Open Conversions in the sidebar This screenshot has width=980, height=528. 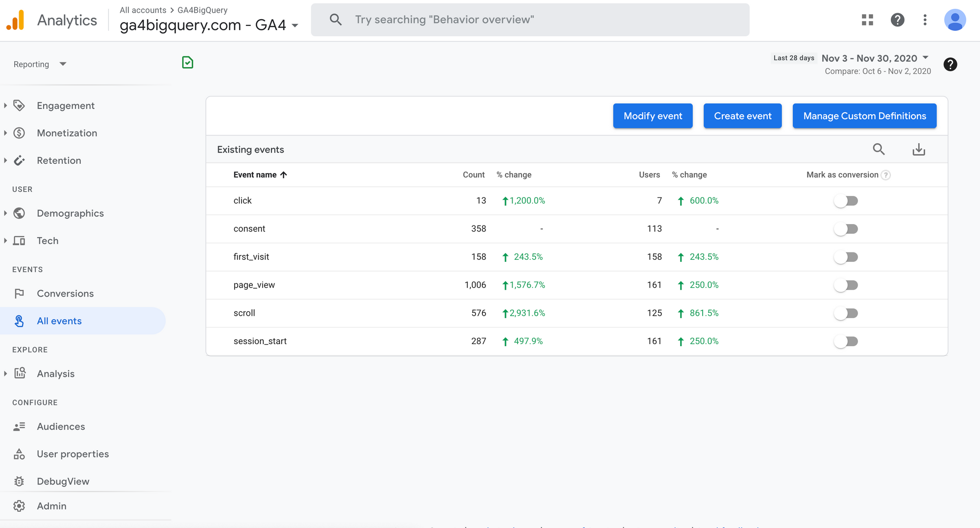(65, 294)
